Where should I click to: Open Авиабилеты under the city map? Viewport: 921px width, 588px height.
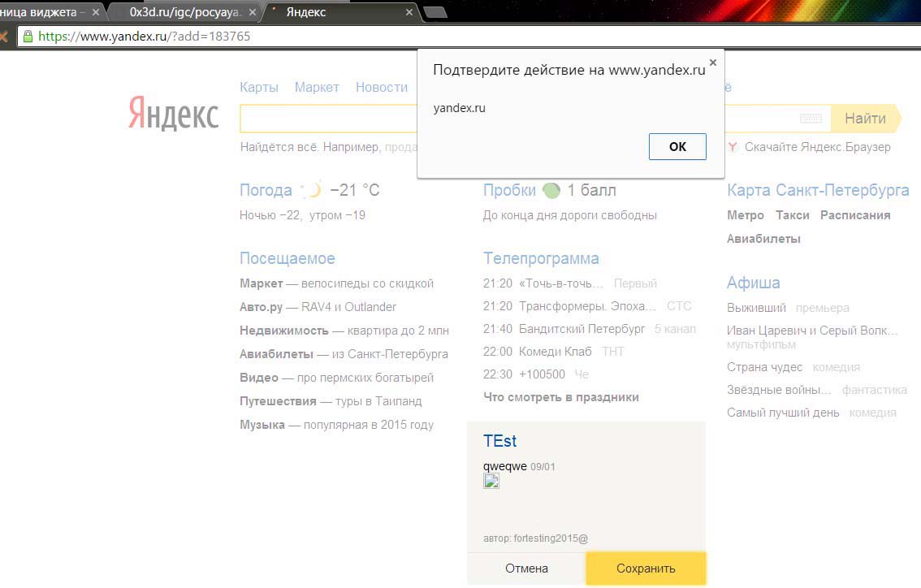coord(763,239)
